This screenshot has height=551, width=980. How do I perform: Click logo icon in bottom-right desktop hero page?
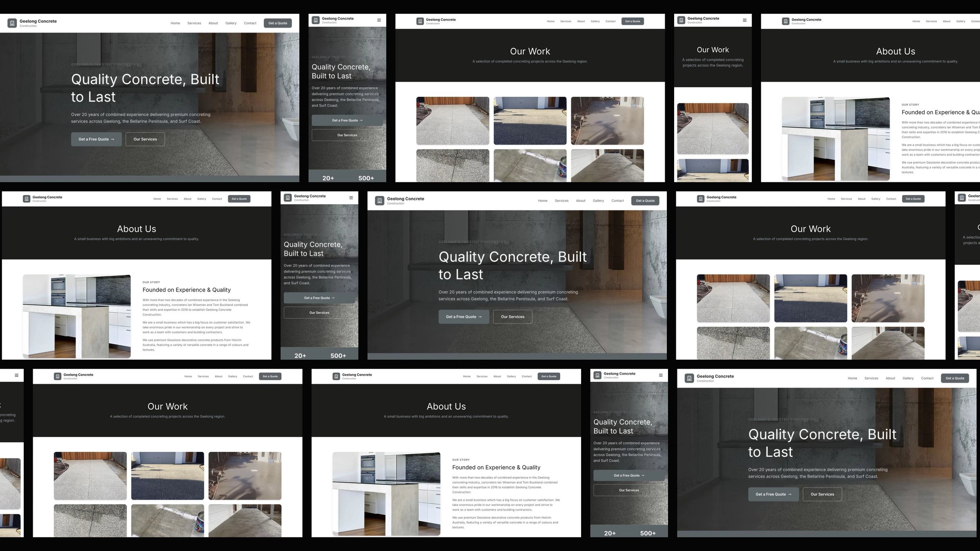coord(689,378)
